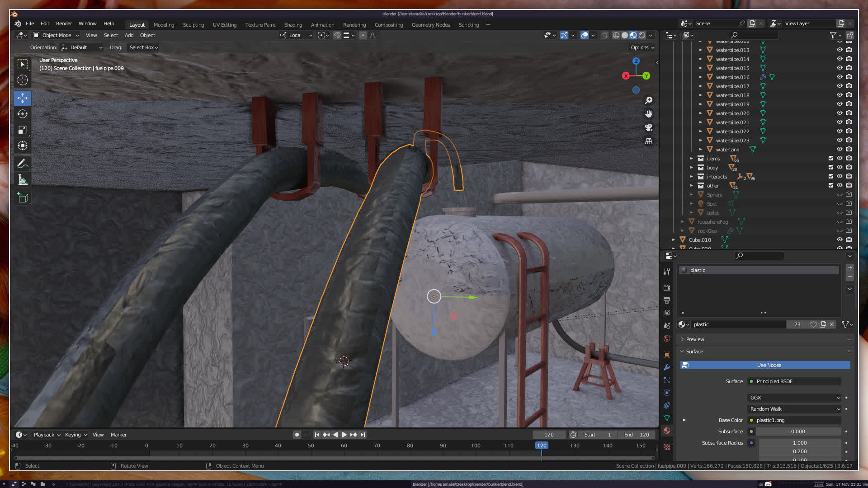Toggle visibility of the watertank object
The height and width of the screenshot is (488, 868).
tap(840, 149)
